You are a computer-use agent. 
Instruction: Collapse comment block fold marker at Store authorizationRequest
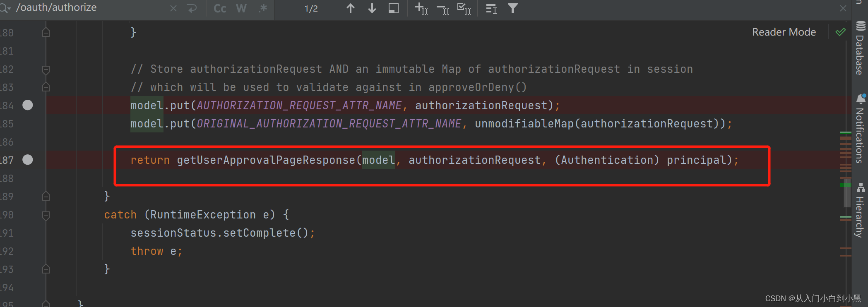(46, 70)
